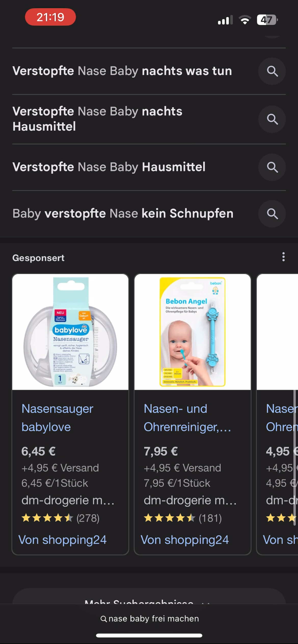
Task: Tap the magnifier icon in bottom search bar
Action: (x=103, y=619)
